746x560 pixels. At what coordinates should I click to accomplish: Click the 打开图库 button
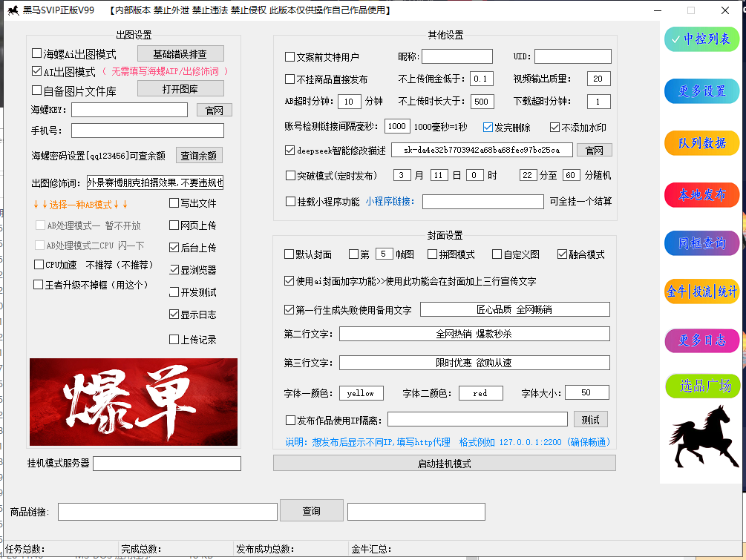180,88
